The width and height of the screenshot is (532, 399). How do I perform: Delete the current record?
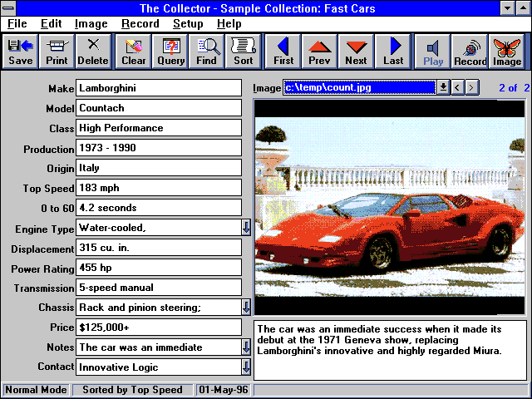click(x=93, y=51)
